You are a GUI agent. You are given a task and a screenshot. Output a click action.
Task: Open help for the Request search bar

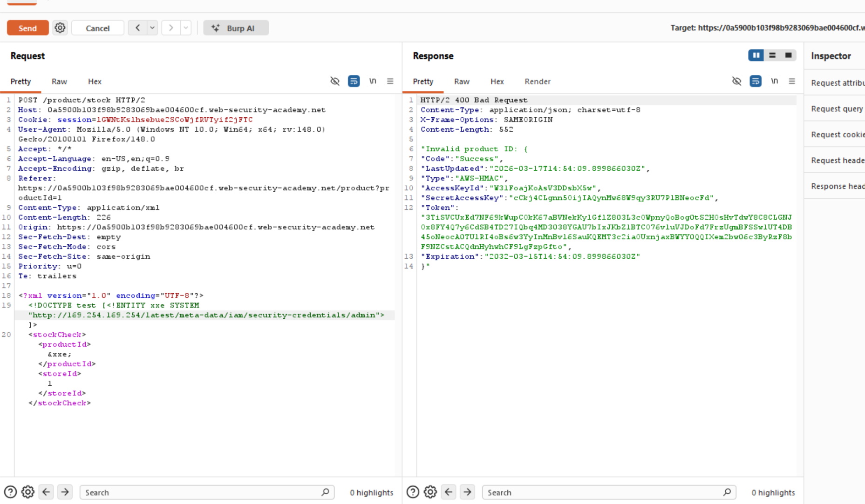pos(10,492)
